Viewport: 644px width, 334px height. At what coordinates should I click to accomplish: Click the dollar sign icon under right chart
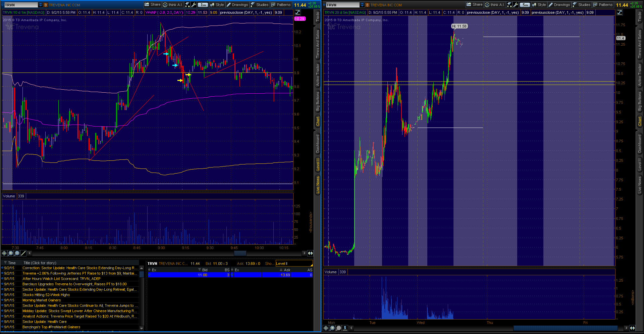pos(345,328)
